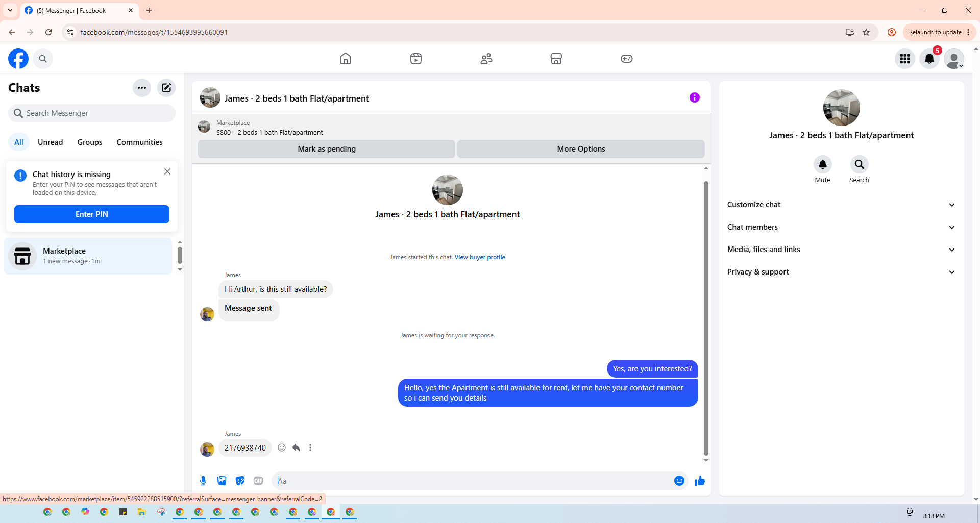The height and width of the screenshot is (523, 980).
Task: Click the Facebook logo icon
Action: (x=18, y=59)
